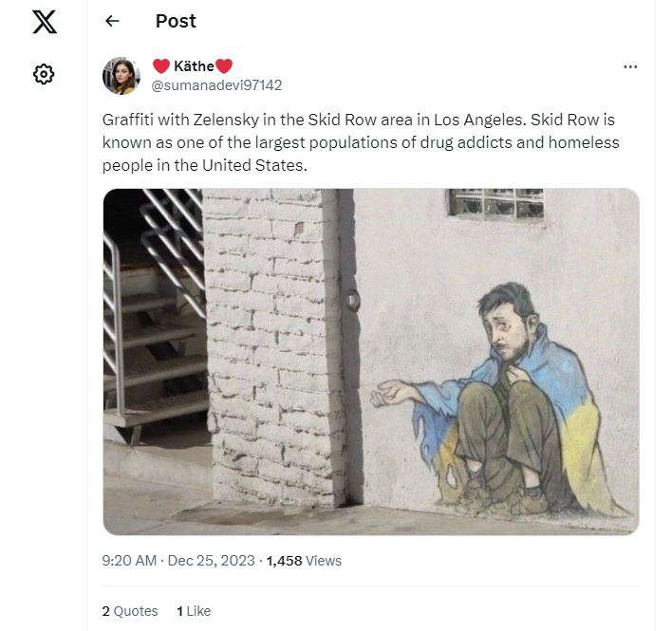Open the @sumanadevi97142 handle link
Image resolution: width=672 pixels, height=631 pixels.
pos(216,84)
